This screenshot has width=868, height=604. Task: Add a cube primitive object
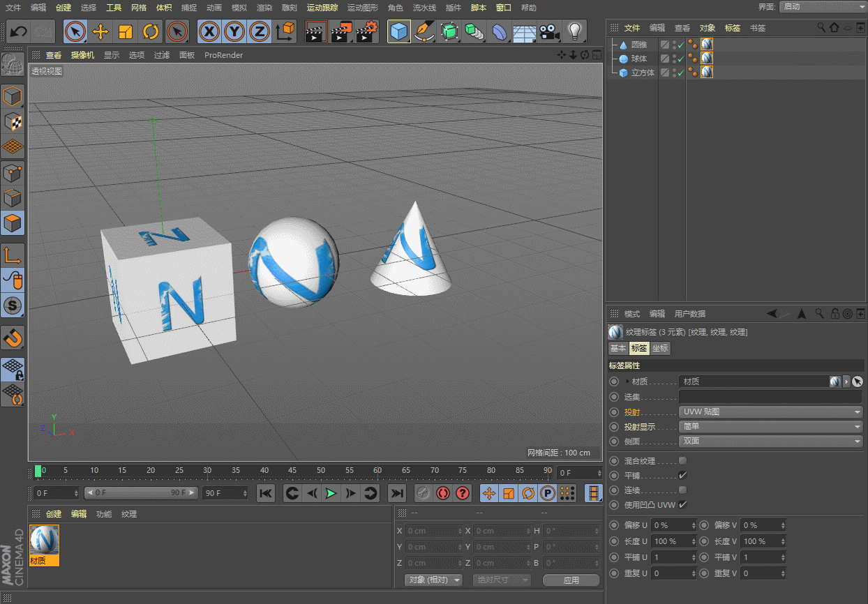[x=398, y=31]
